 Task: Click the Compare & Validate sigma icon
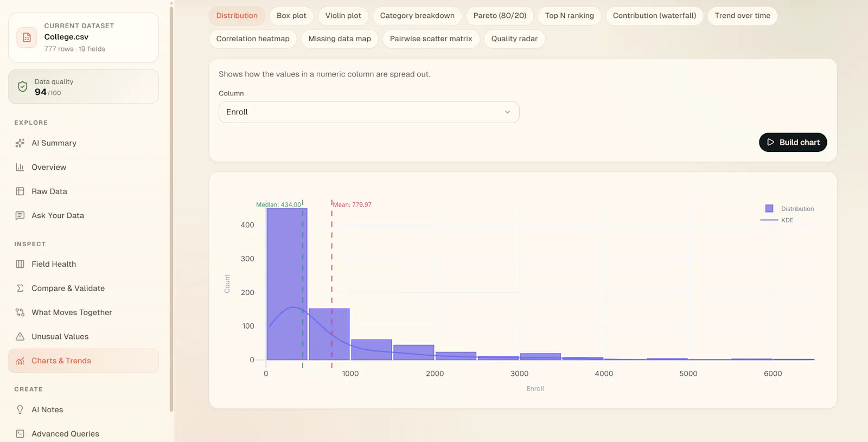tap(20, 288)
